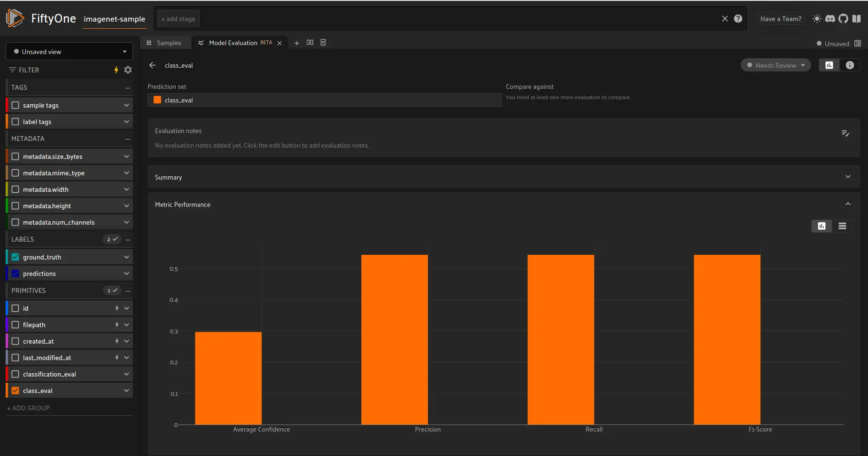Image resolution: width=868 pixels, height=456 pixels.
Task: Click the lightning icon on id row
Action: tap(117, 308)
